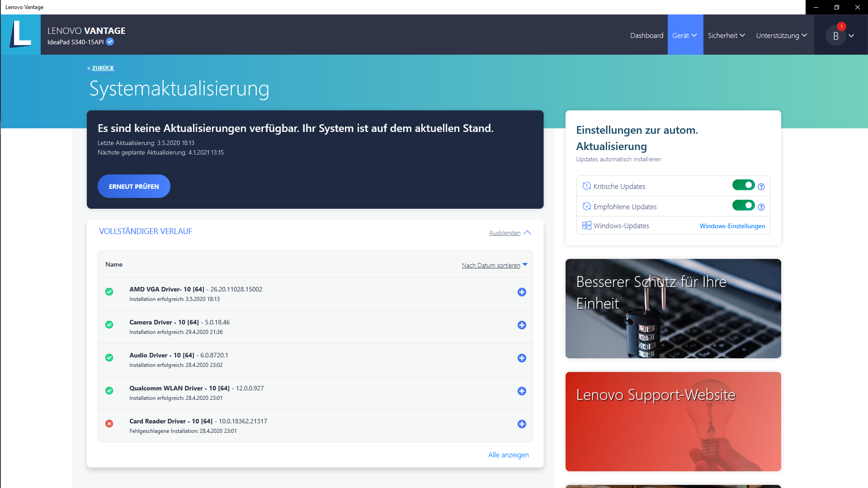The image size is (868, 488).
Task: Open details of failed Card Reader Driver
Action: [x=522, y=424]
